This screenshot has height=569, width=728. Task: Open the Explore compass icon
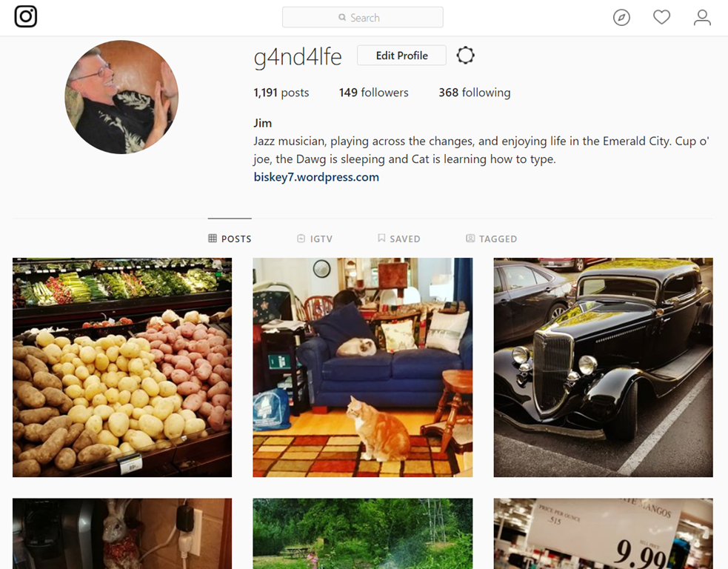point(621,18)
